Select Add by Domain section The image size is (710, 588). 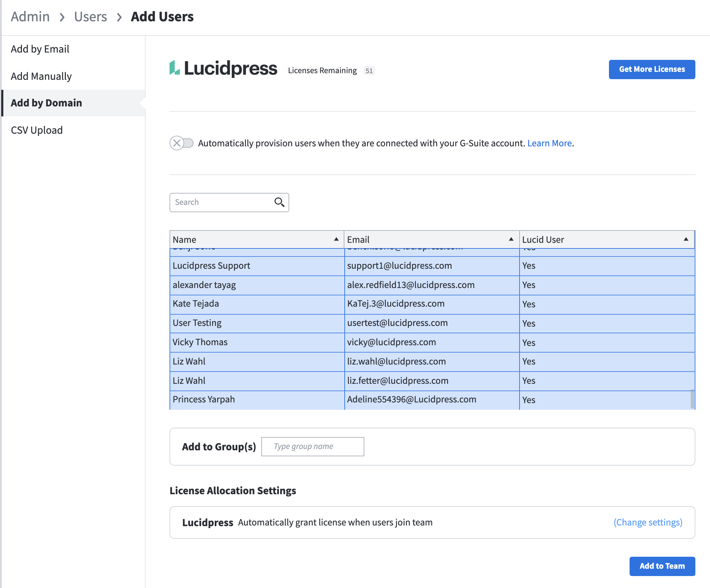pyautogui.click(x=73, y=103)
